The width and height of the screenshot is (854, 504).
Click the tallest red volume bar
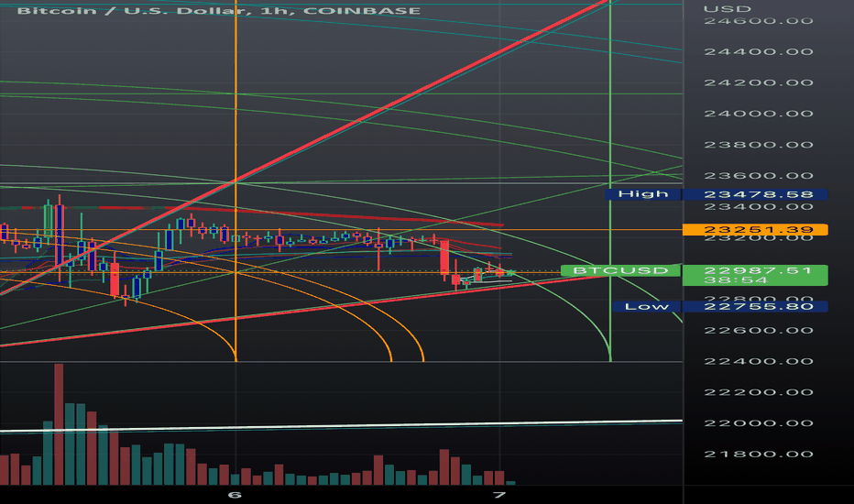tap(59, 424)
